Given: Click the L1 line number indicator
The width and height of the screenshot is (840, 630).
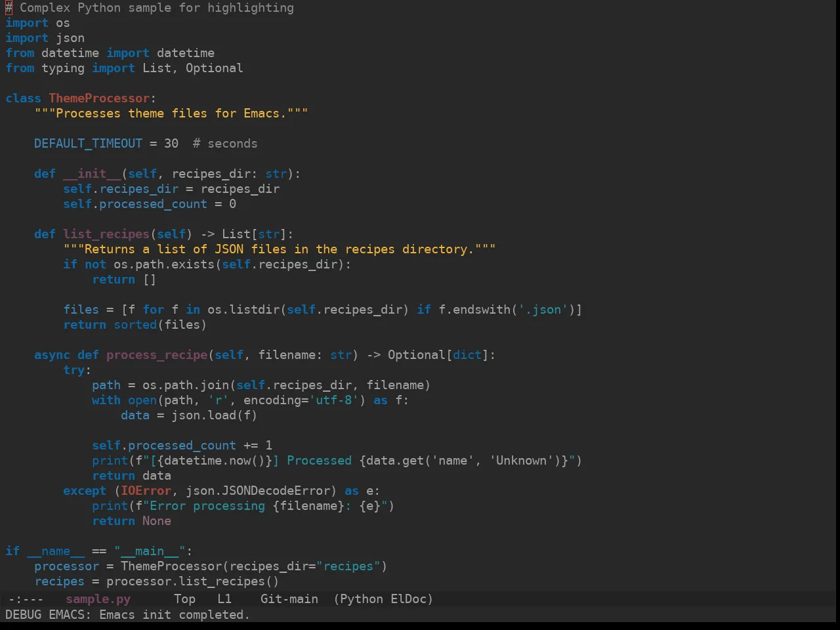Looking at the screenshot, I should pyautogui.click(x=224, y=598).
